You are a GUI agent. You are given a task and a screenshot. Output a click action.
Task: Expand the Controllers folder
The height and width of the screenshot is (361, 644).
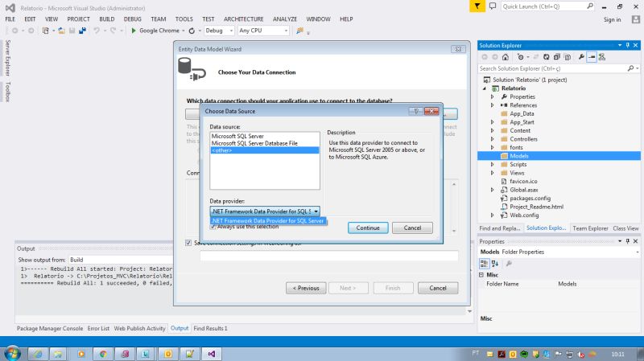point(493,139)
